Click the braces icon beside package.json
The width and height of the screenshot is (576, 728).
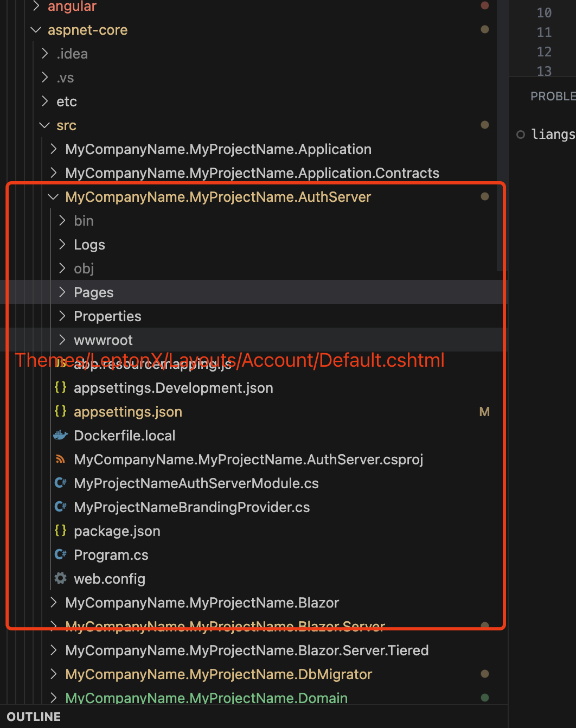(x=60, y=531)
